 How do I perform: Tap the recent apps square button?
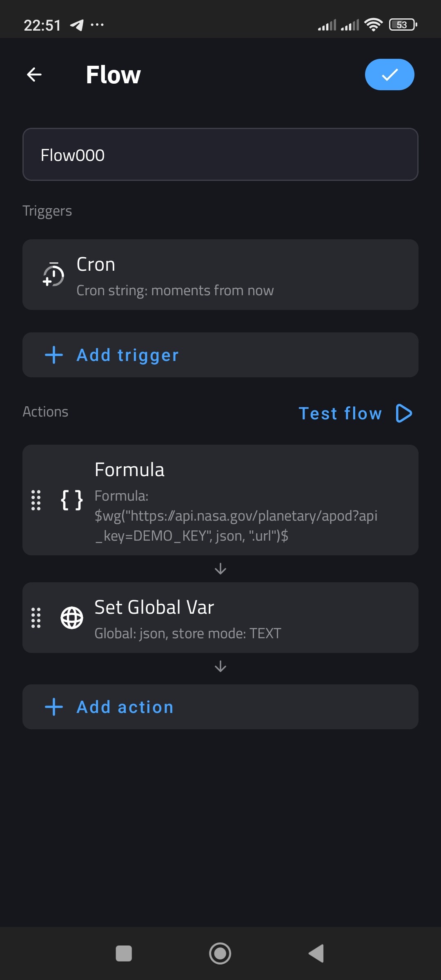coord(124,953)
